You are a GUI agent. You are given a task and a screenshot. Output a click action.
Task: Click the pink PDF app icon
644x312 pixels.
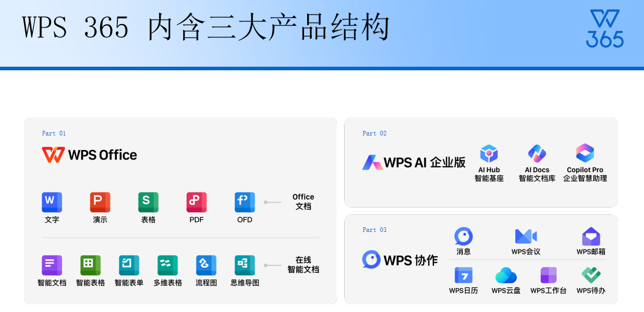click(x=196, y=202)
